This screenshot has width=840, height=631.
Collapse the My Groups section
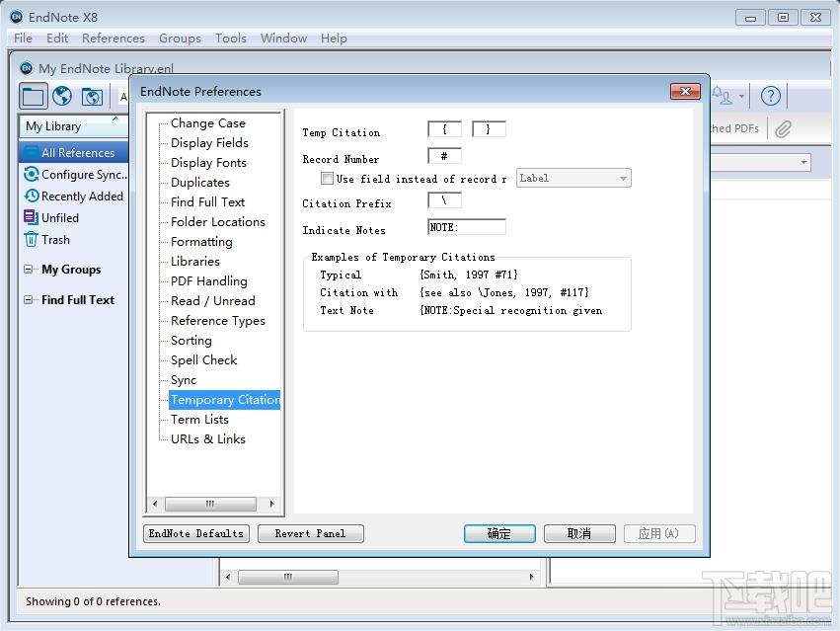[29, 270]
